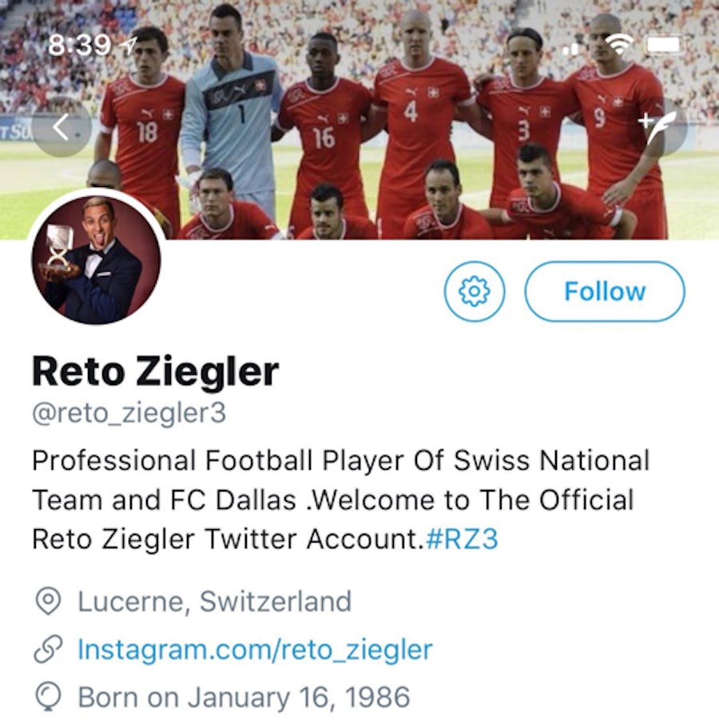Tap the profile bio description text
Screen dimensions: 719x728
point(336,499)
